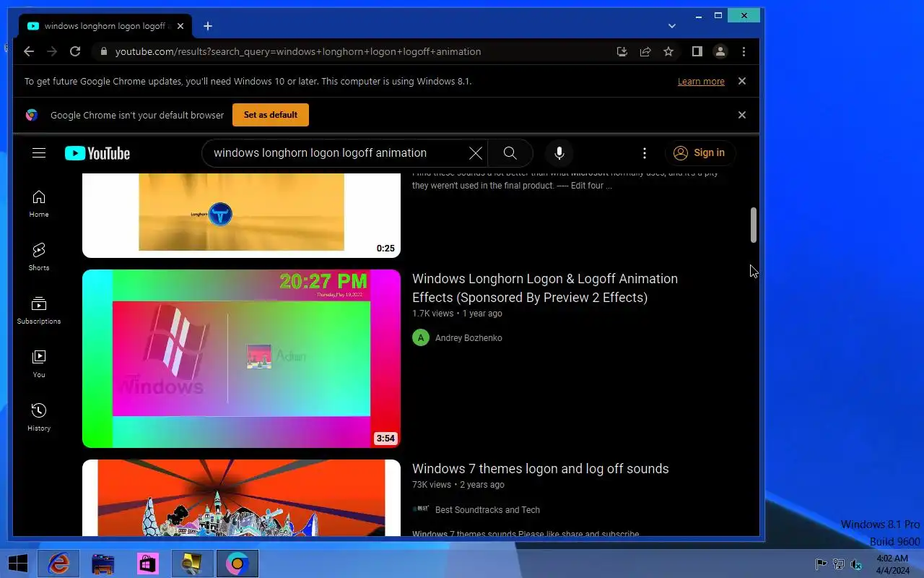Visit the Andrey Bozhenko channel name
This screenshot has width=924, height=578.
[468, 338]
